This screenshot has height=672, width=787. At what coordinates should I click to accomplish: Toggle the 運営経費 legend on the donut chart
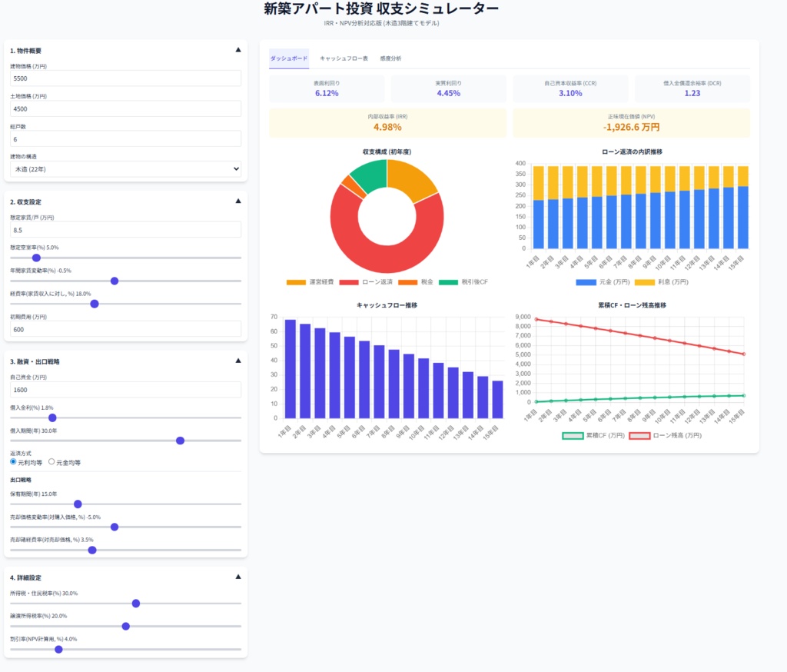pos(311,281)
